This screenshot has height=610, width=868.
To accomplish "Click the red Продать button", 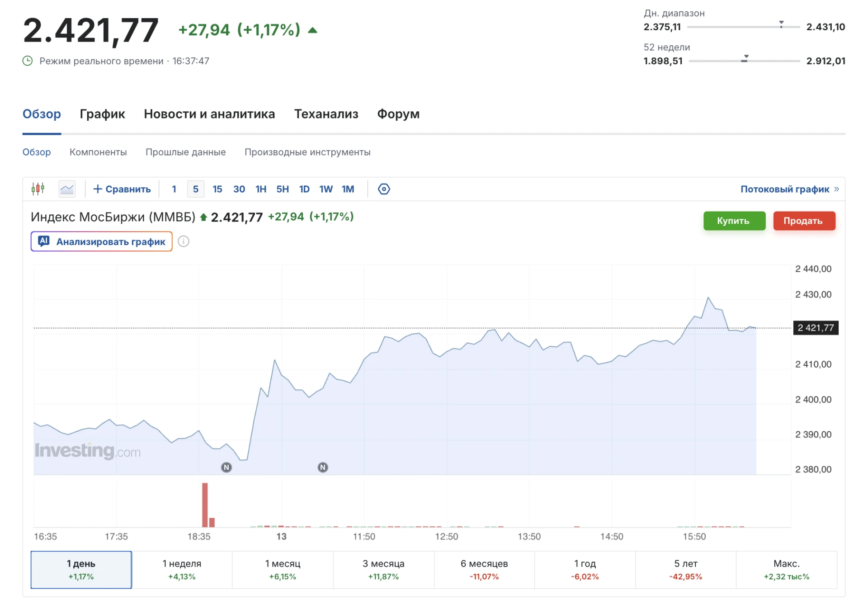I will pyautogui.click(x=804, y=221).
